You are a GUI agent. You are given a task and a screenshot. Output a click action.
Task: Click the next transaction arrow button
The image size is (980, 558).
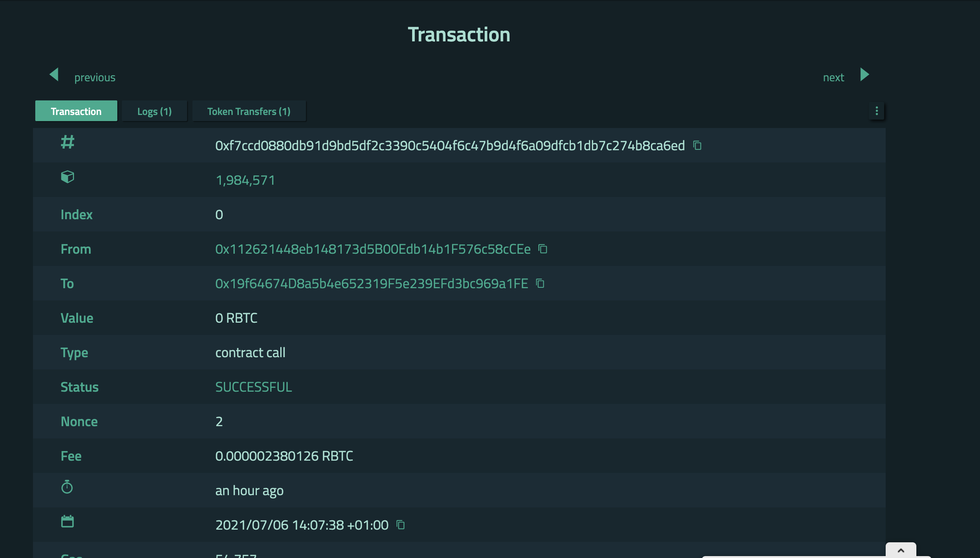[863, 74]
